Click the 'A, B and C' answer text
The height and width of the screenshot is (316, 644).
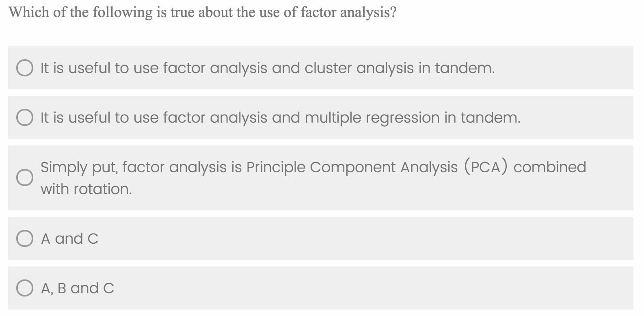(77, 288)
